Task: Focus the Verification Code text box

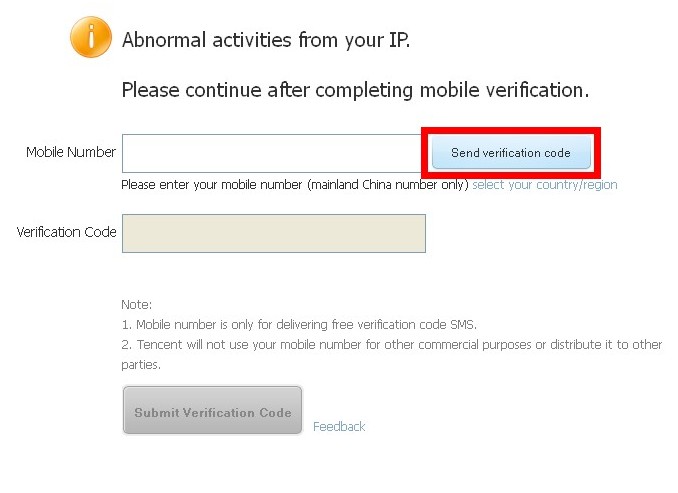Action: click(273, 233)
